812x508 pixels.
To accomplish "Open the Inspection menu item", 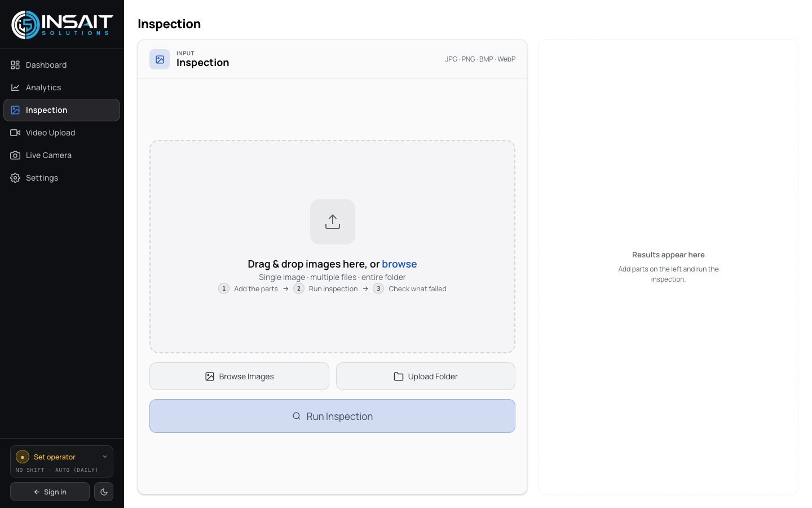I will coord(61,110).
